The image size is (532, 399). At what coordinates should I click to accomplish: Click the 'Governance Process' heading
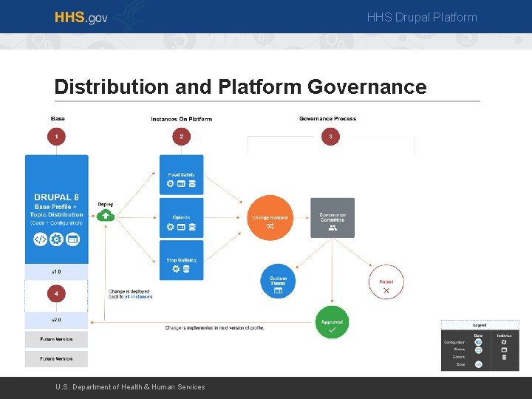click(327, 118)
